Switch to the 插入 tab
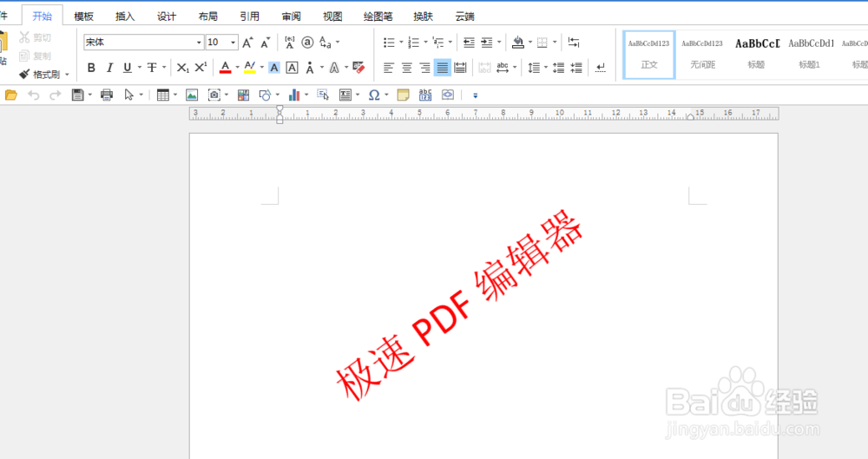The height and width of the screenshot is (459, 868). 125,16
